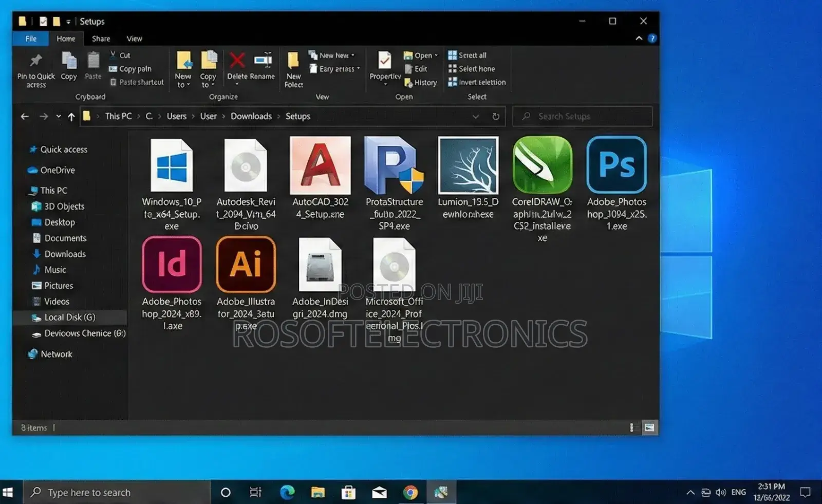Click the Copy to folder icon
This screenshot has width=822, height=504.
click(x=209, y=60)
